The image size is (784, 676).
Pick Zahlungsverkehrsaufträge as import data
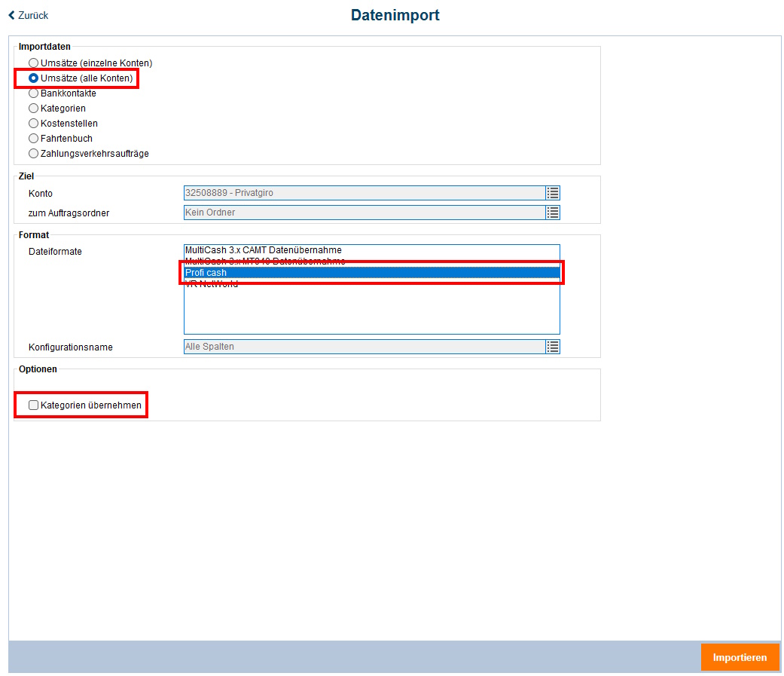[x=33, y=153]
